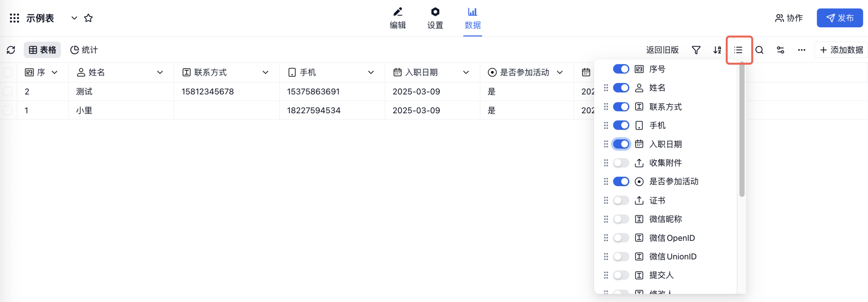The image size is (868, 302).
Task: Open the sort order tool
Action: (717, 50)
